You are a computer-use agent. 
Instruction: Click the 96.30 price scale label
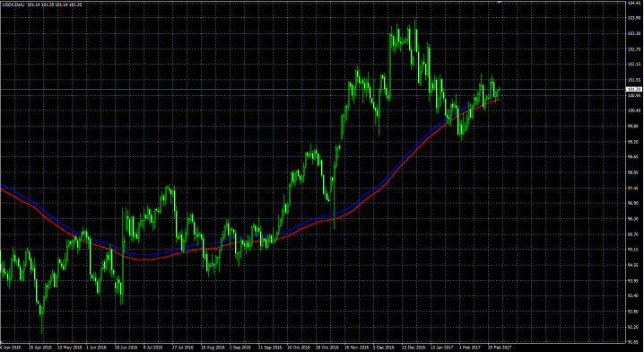[633, 219]
